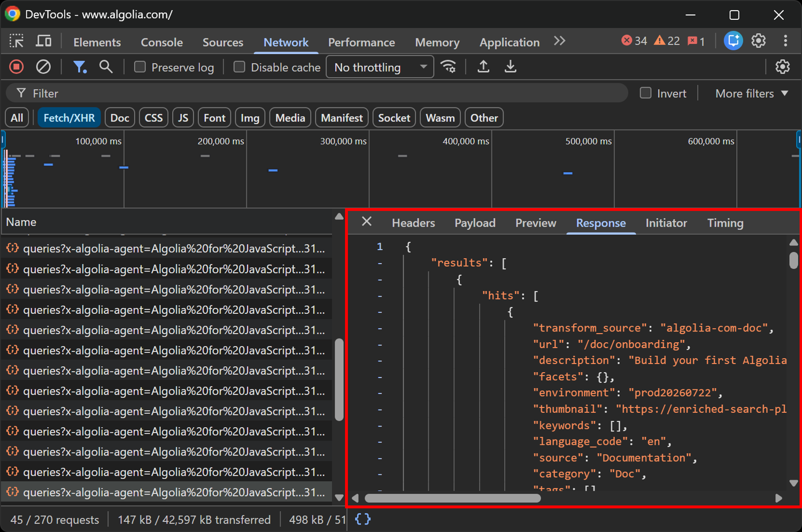Open the Memory panel

pos(437,42)
